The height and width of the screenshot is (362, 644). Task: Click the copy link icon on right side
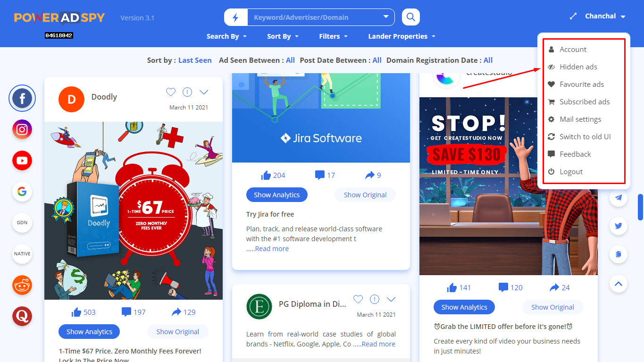pos(619,255)
